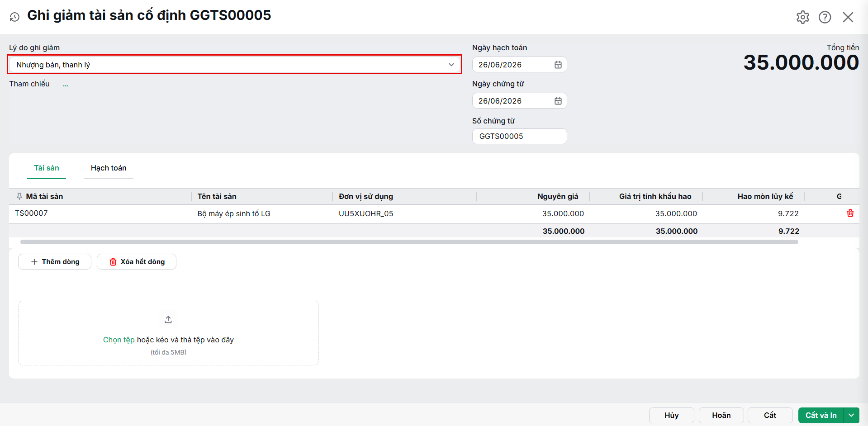Click the Số chứng từ field GGTS00005
This screenshot has width=868, height=426.
[519, 136]
